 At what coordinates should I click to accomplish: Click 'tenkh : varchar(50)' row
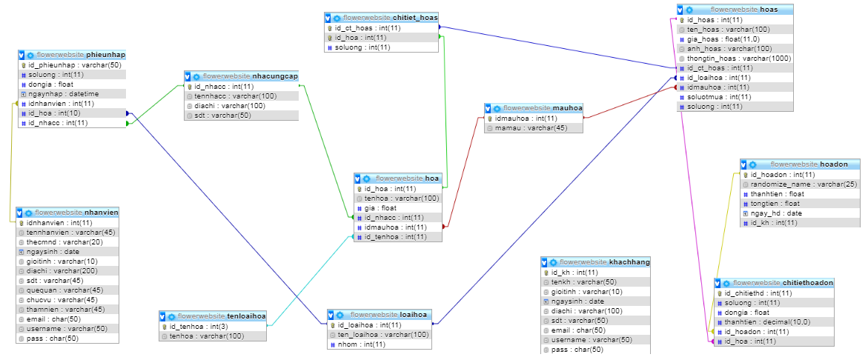tap(596, 282)
